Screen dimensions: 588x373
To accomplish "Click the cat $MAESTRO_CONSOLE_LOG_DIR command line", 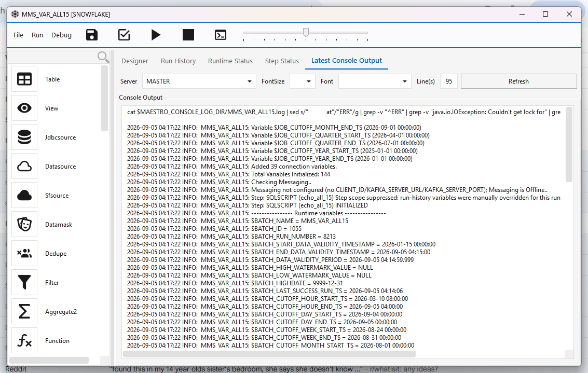I will (344, 112).
